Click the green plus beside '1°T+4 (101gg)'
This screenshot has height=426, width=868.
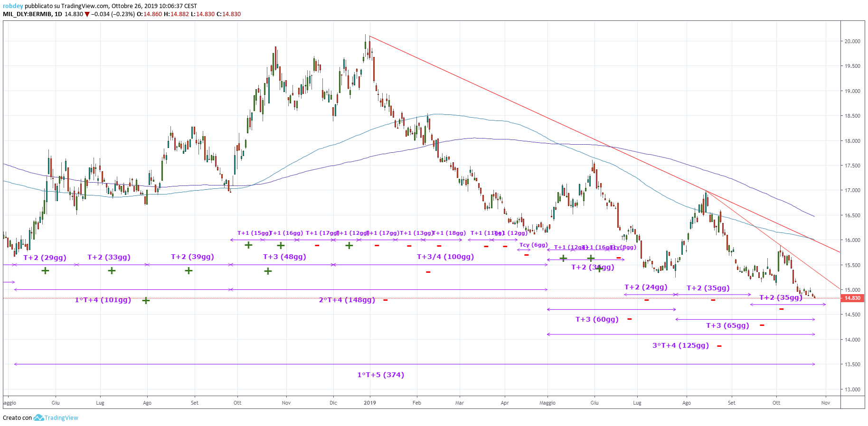pos(146,300)
